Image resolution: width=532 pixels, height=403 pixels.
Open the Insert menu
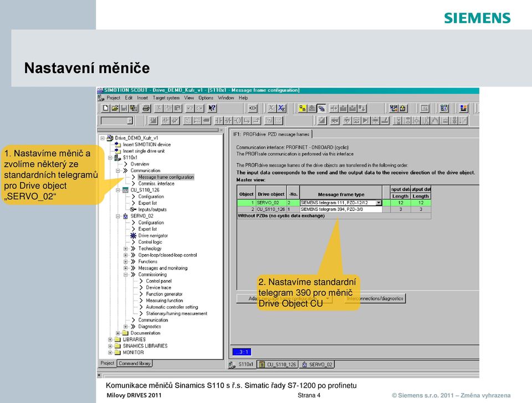tap(142, 97)
